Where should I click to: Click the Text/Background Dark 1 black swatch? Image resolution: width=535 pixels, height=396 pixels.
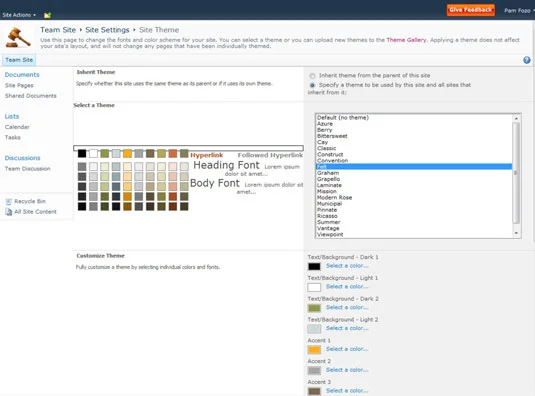pyautogui.click(x=314, y=266)
